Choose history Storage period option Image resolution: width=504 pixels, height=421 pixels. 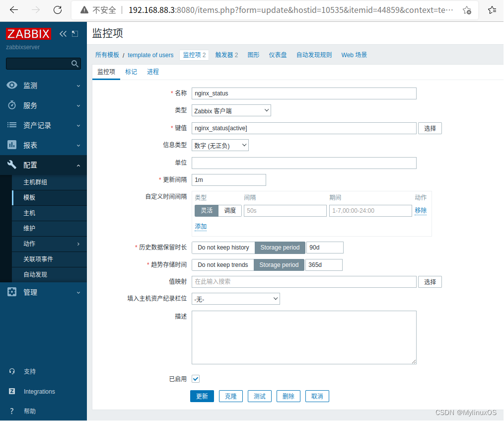280,248
